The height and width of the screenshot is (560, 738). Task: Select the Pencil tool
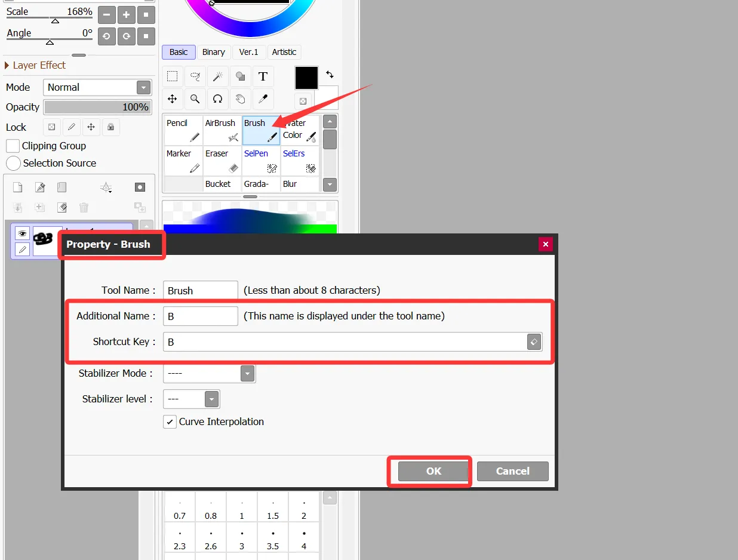point(183,130)
